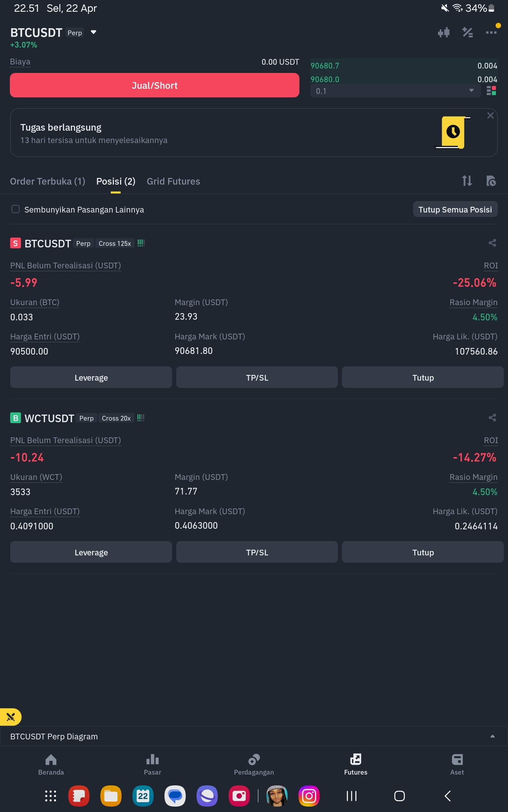
Task: Open the percent calculator icon
Action: (x=467, y=33)
